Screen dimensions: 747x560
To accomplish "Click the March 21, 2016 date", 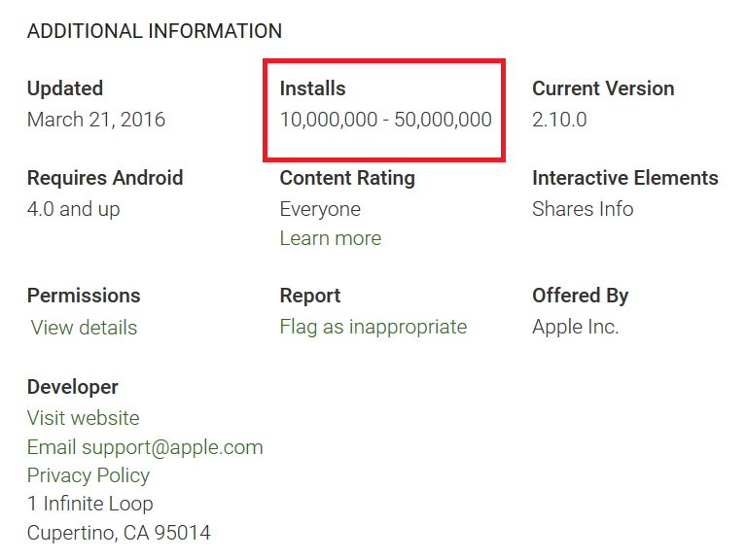I will (96, 120).
